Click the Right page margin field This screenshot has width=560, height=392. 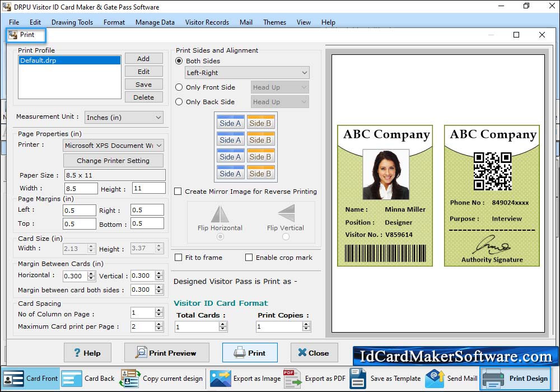[147, 210]
